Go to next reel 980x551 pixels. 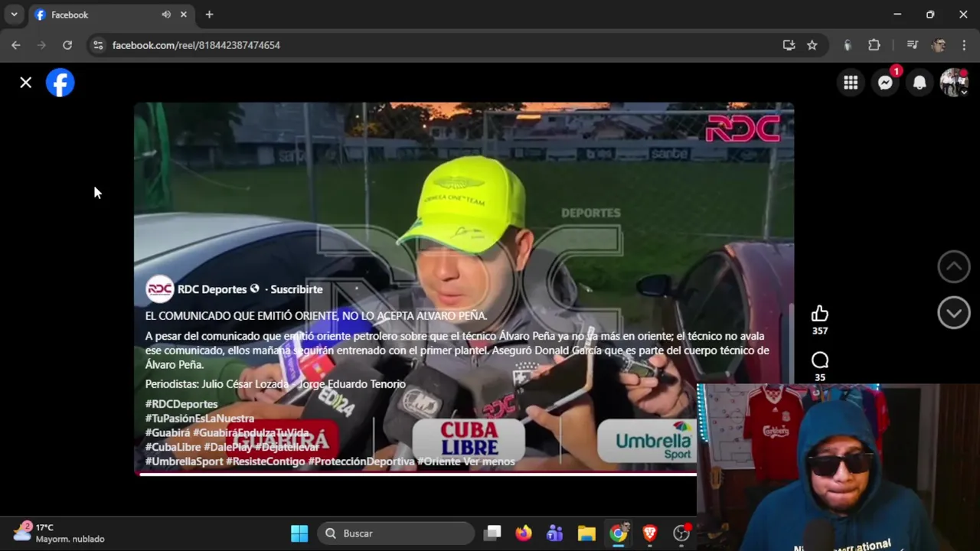tap(954, 312)
